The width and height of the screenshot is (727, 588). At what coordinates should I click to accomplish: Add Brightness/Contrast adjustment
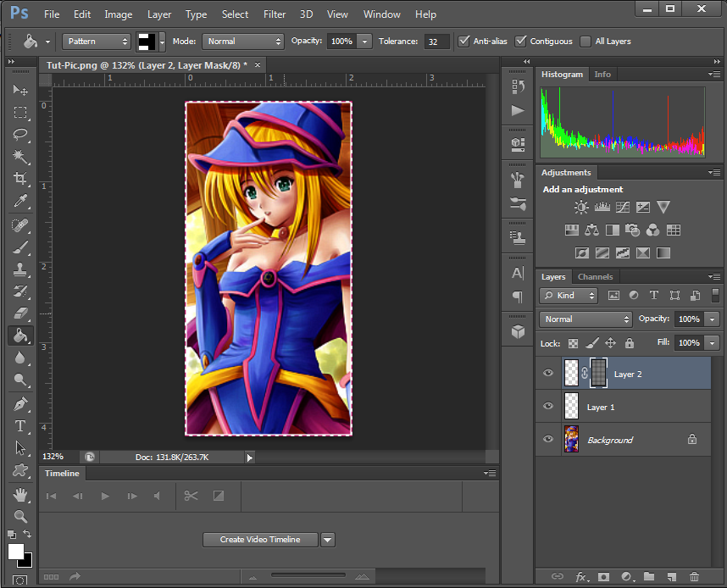581,207
